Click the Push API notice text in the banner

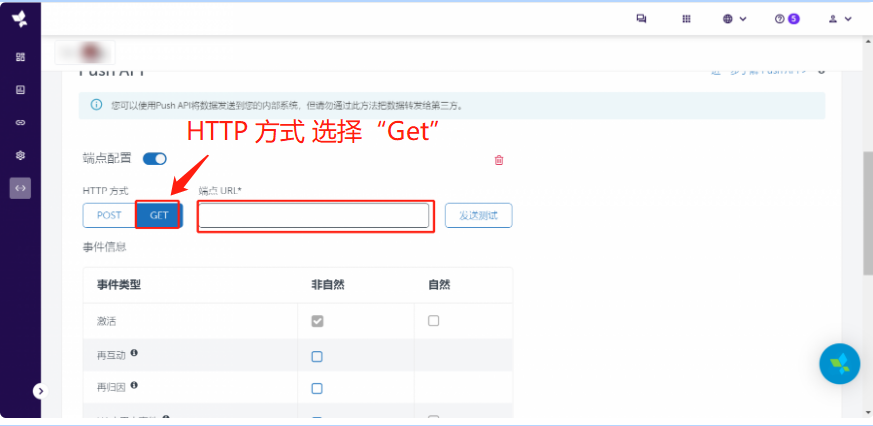tap(287, 105)
